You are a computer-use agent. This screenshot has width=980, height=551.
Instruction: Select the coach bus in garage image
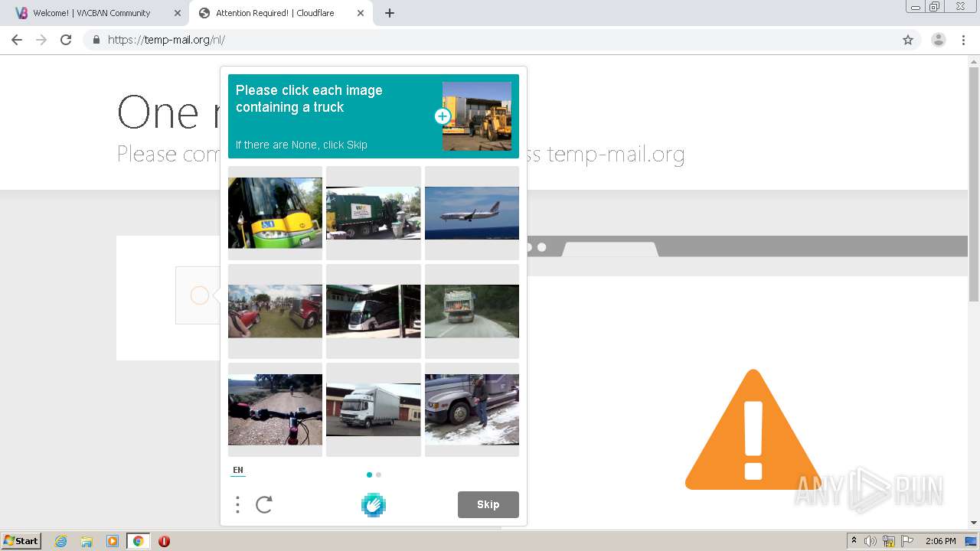pos(373,311)
